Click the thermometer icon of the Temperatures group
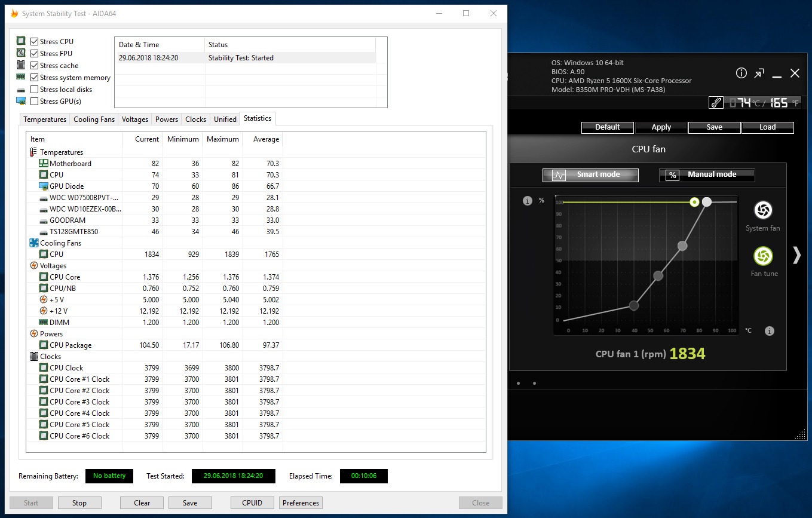 click(33, 152)
